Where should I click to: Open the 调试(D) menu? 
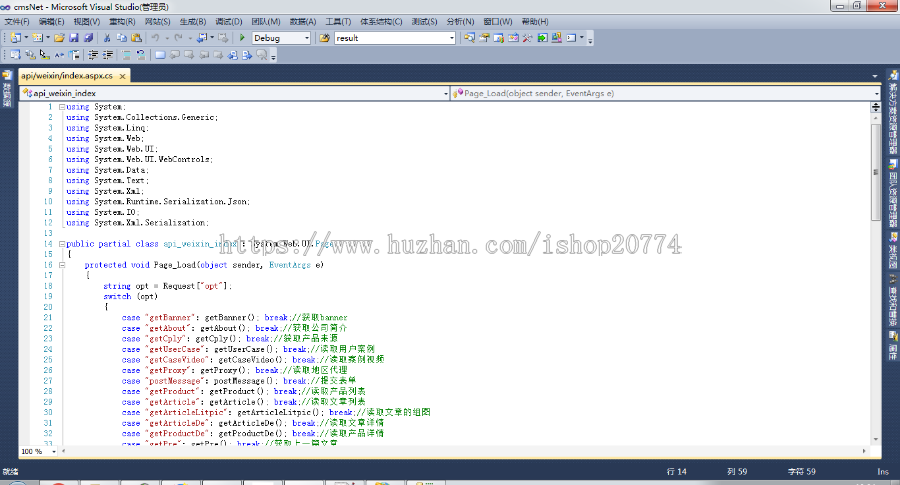coord(229,21)
